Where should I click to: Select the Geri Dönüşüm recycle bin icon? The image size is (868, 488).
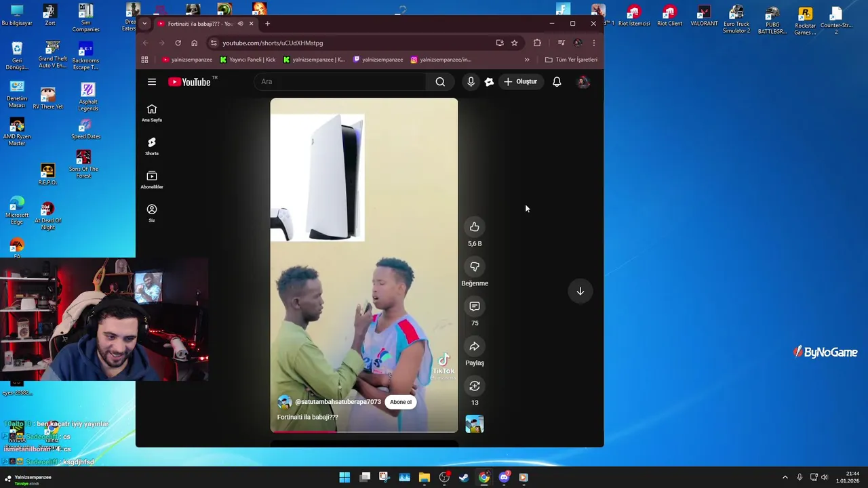coord(17,56)
